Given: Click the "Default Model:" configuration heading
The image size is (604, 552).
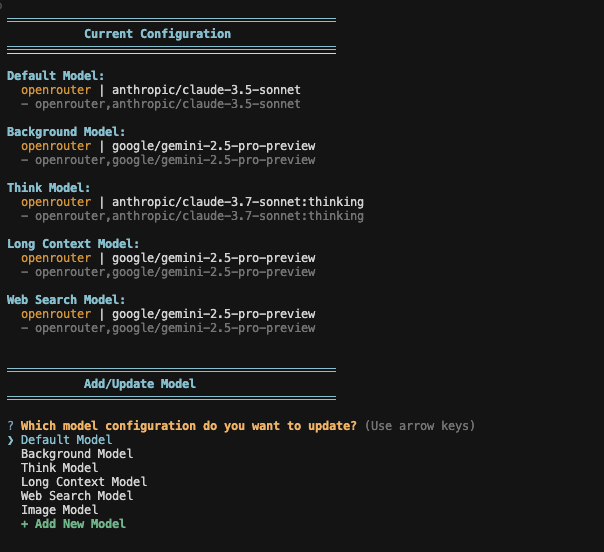Looking at the screenshot, I should pyautogui.click(x=55, y=76).
